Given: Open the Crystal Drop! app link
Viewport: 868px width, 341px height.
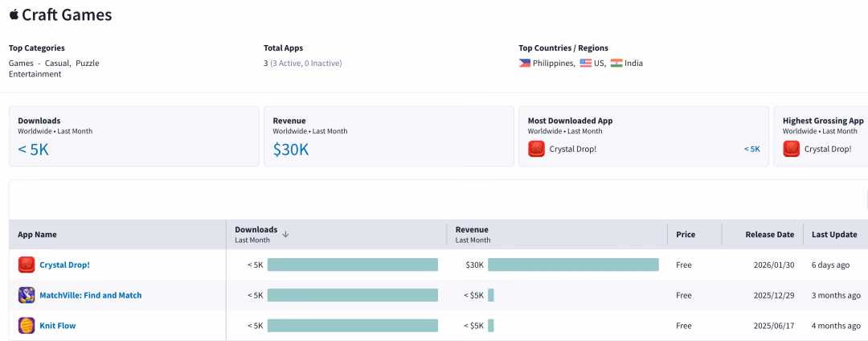Looking at the screenshot, I should click(64, 265).
